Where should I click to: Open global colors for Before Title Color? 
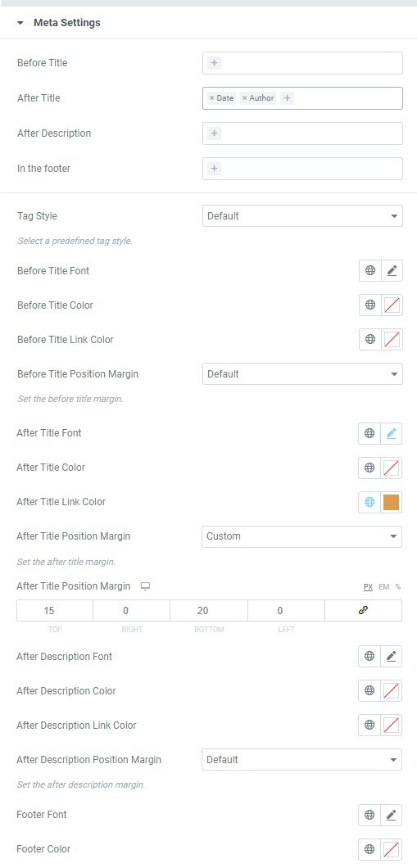pyautogui.click(x=370, y=305)
